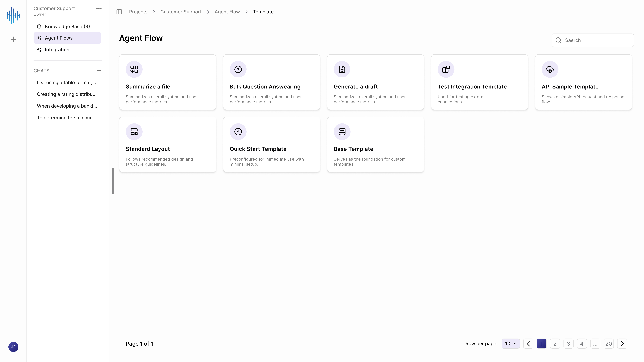Click the Customer Support project title
The image size is (644, 362).
point(54,8)
